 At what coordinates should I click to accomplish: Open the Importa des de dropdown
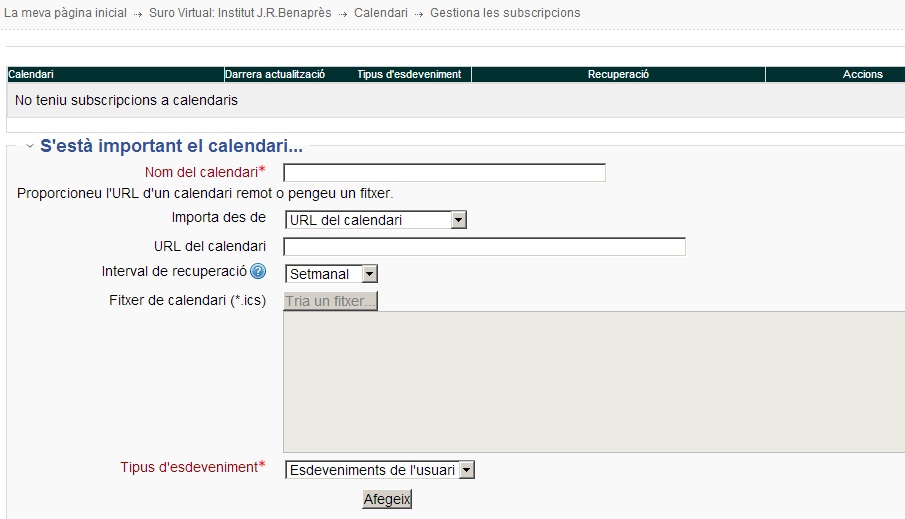tap(376, 220)
